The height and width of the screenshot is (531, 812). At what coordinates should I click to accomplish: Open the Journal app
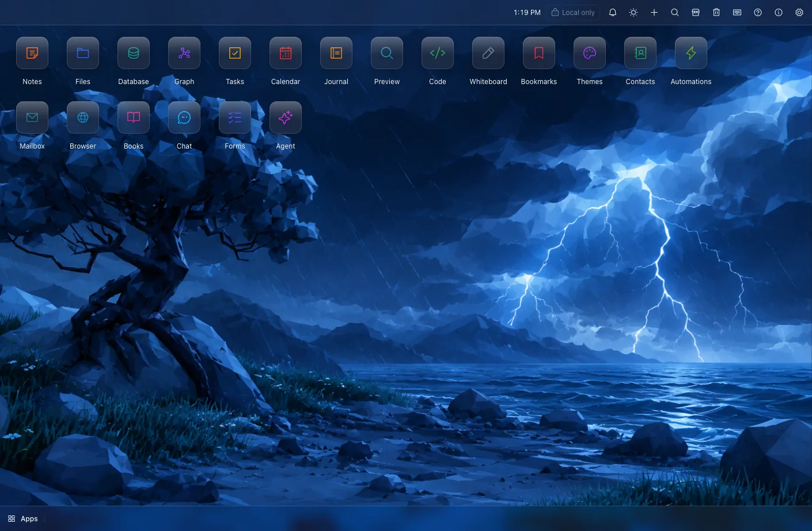coord(336,53)
